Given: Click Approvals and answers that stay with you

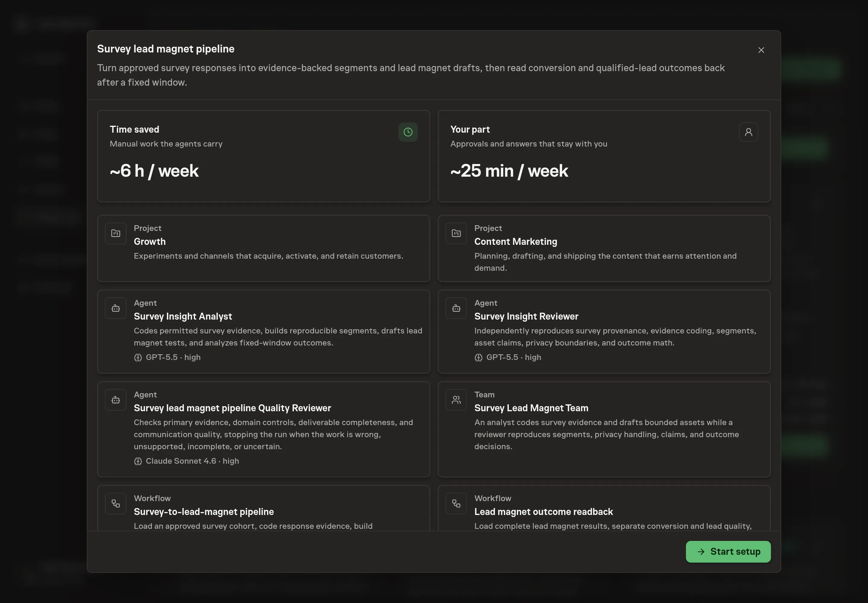Looking at the screenshot, I should pos(529,144).
